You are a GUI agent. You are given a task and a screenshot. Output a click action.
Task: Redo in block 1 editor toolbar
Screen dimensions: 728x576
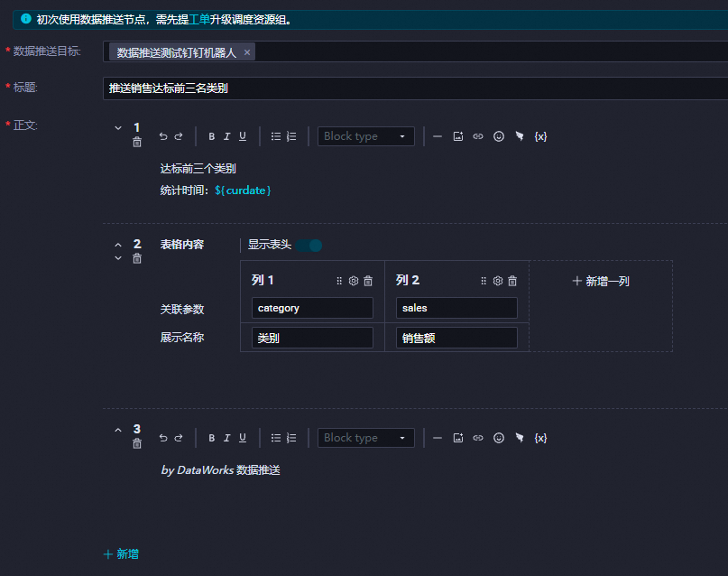179,136
